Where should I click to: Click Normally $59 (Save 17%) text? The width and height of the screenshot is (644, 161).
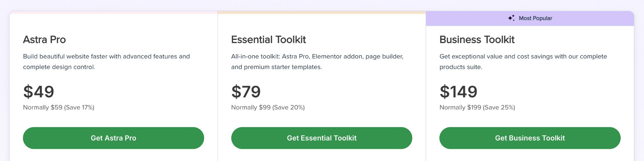click(x=58, y=107)
